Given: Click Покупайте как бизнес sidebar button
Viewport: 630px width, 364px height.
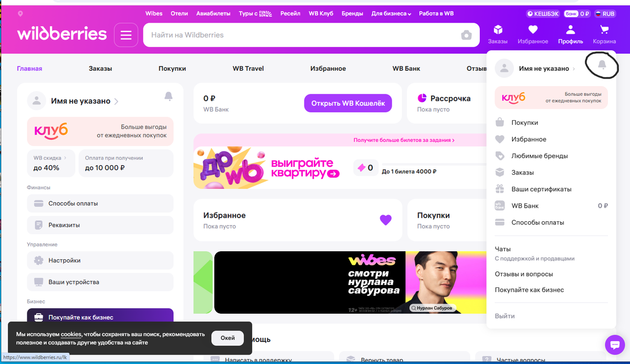Looking at the screenshot, I should (100, 316).
